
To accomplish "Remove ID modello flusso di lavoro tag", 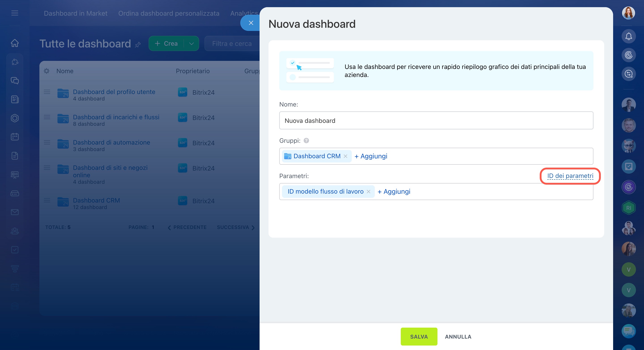I will (x=369, y=192).
